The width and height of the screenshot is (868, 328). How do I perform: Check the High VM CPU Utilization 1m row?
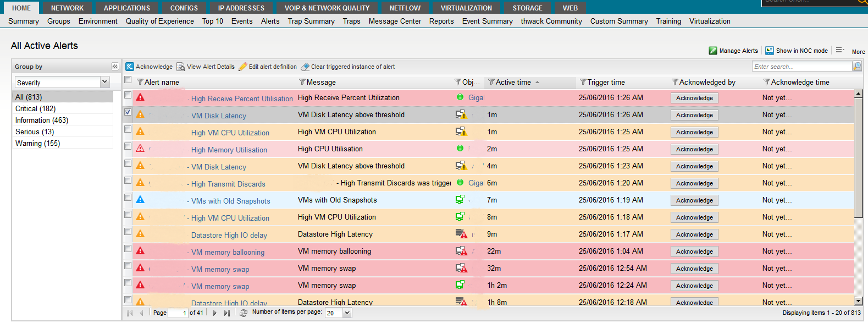pyautogui.click(x=128, y=129)
